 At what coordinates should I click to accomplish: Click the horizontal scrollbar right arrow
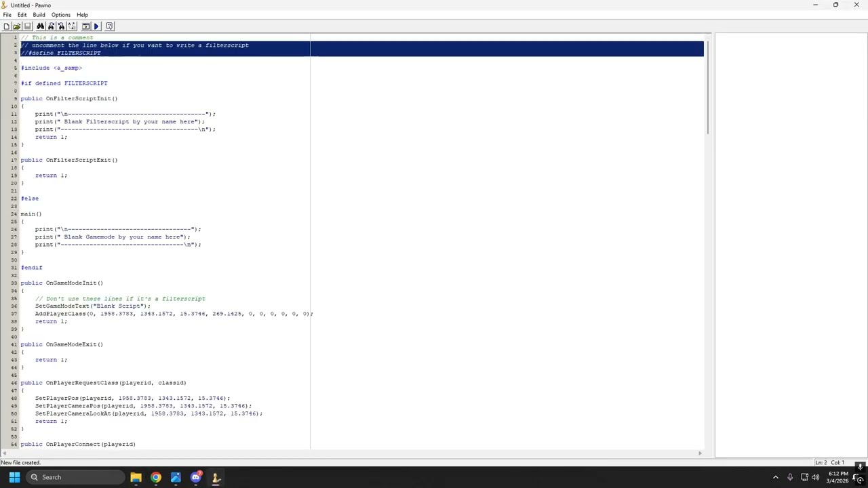click(700, 453)
